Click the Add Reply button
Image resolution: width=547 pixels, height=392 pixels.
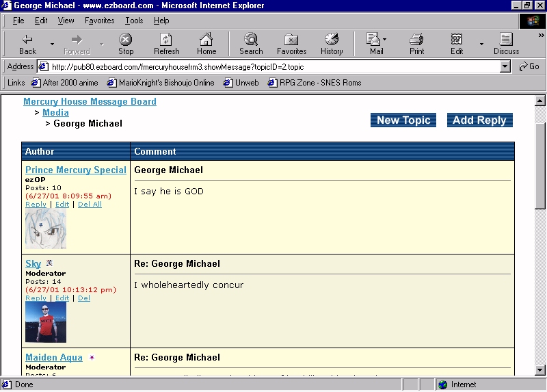point(480,120)
